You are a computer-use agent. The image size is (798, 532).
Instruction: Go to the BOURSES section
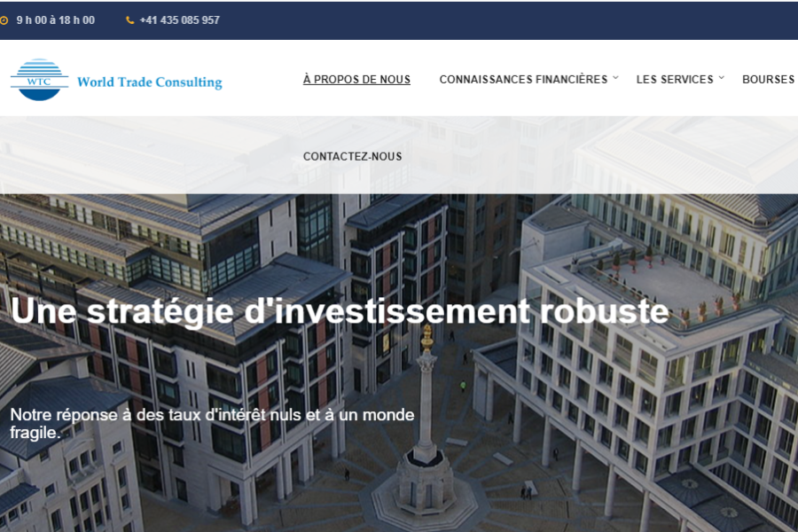click(x=768, y=80)
